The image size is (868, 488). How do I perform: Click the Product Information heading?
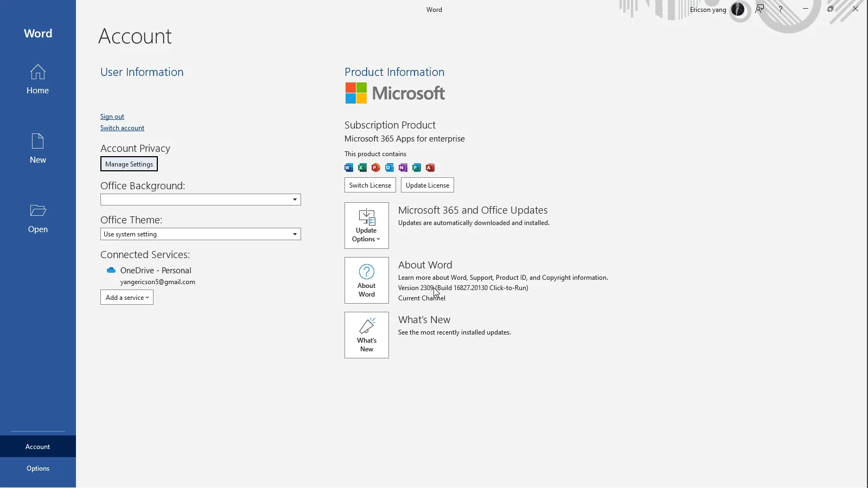point(394,72)
